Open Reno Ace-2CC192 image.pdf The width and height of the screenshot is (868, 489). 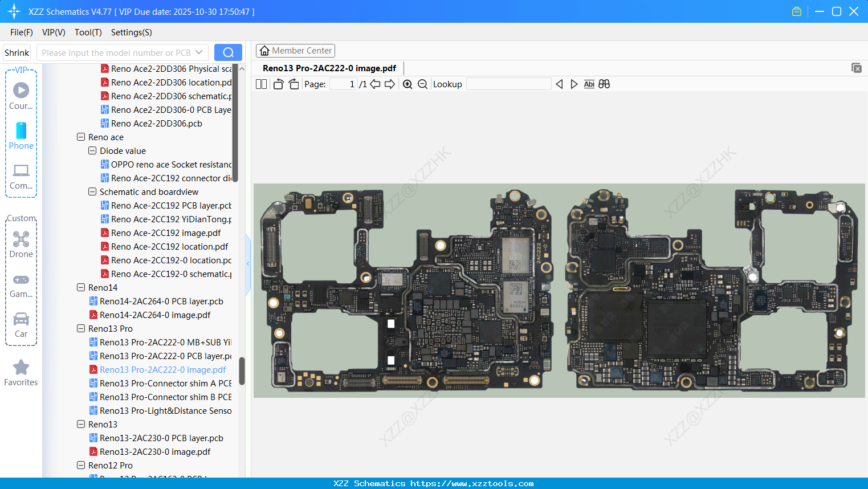tap(166, 233)
